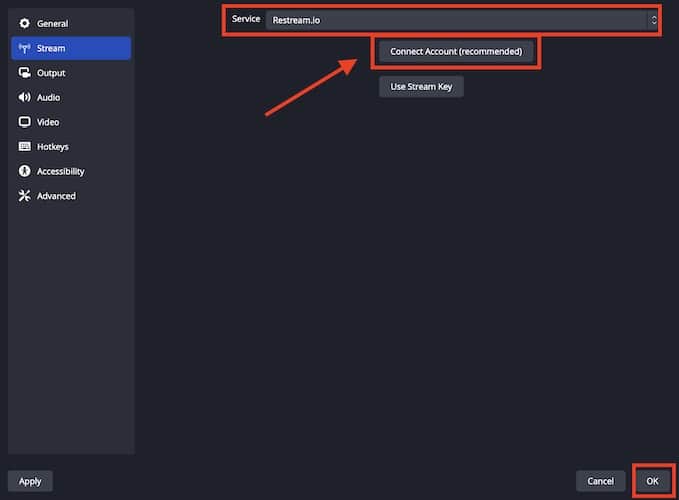Viewport: 679px width, 500px height.
Task: Click the Apply button
Action: pos(30,481)
